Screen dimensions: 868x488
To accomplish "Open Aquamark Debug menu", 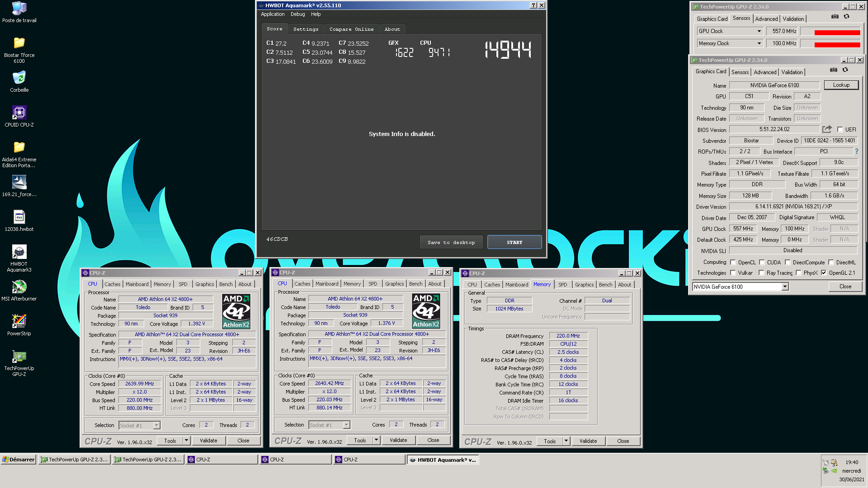I will pos(297,14).
